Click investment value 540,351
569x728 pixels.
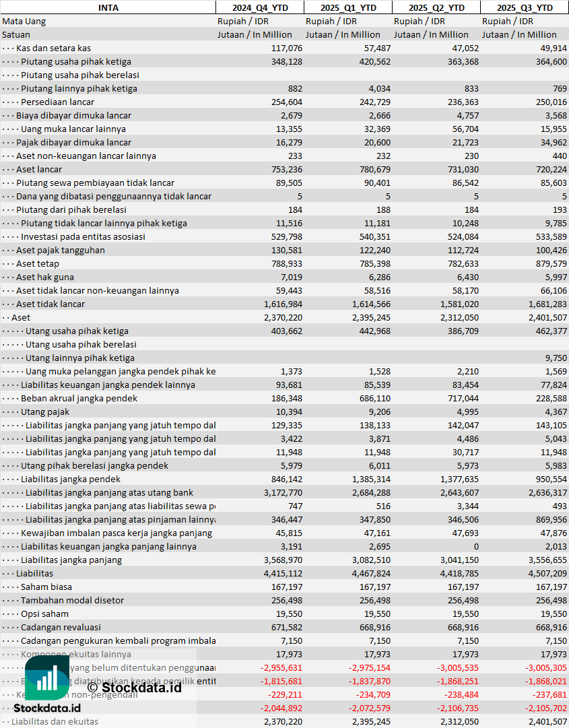[x=375, y=237]
